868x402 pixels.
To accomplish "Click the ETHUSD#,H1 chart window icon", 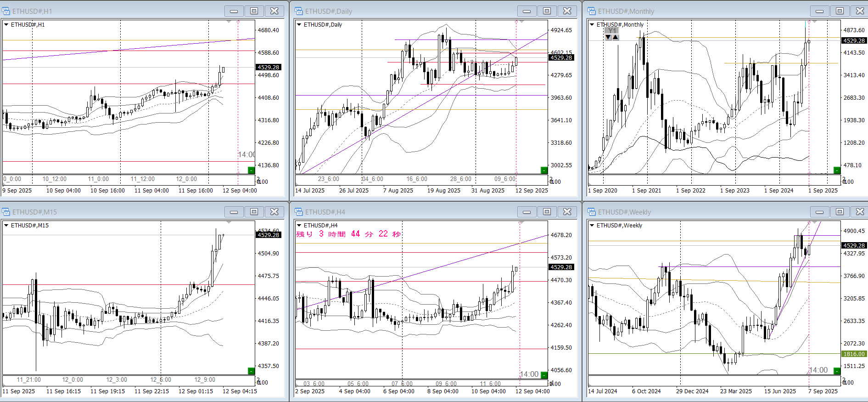I will (6, 11).
